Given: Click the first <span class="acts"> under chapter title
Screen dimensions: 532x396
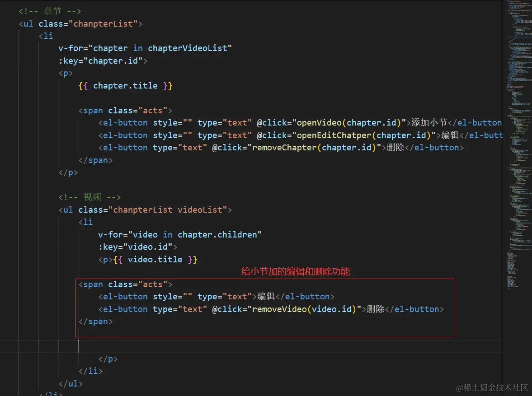Looking at the screenshot, I should (x=125, y=111).
